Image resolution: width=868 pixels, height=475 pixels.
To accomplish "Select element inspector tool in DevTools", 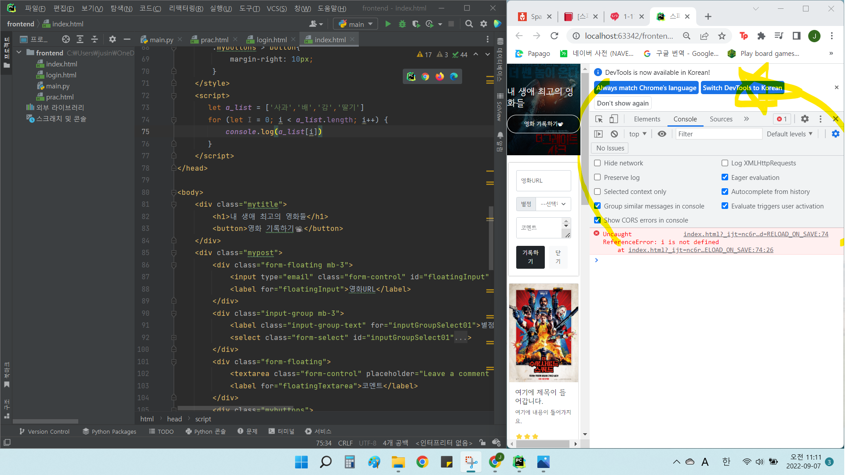I will point(599,119).
